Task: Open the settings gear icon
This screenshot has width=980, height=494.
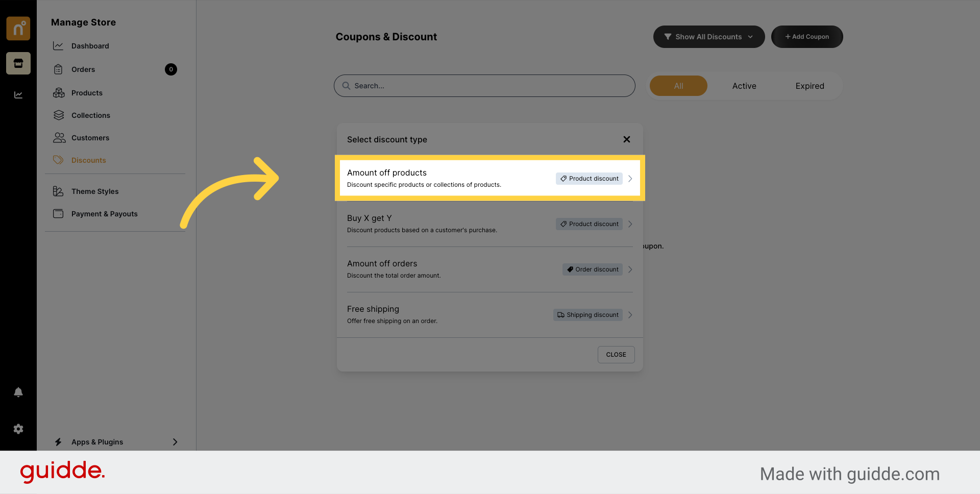Action: (18, 429)
